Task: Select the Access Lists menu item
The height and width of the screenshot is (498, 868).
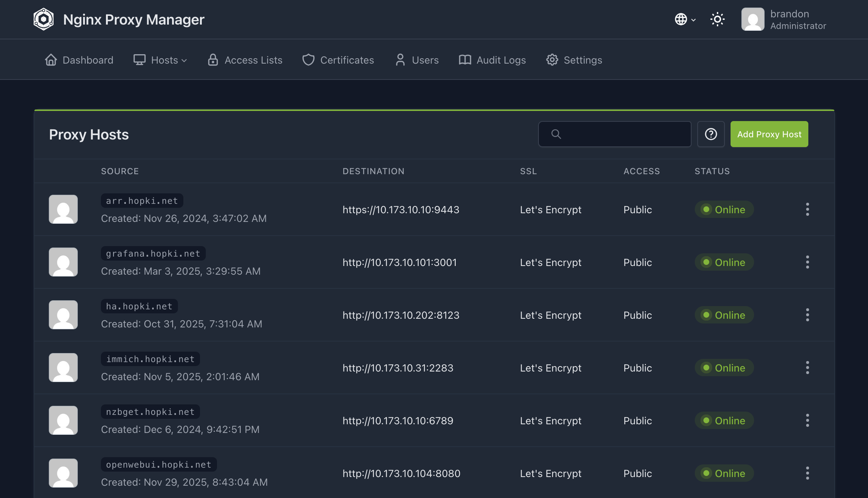Action: pyautogui.click(x=253, y=60)
